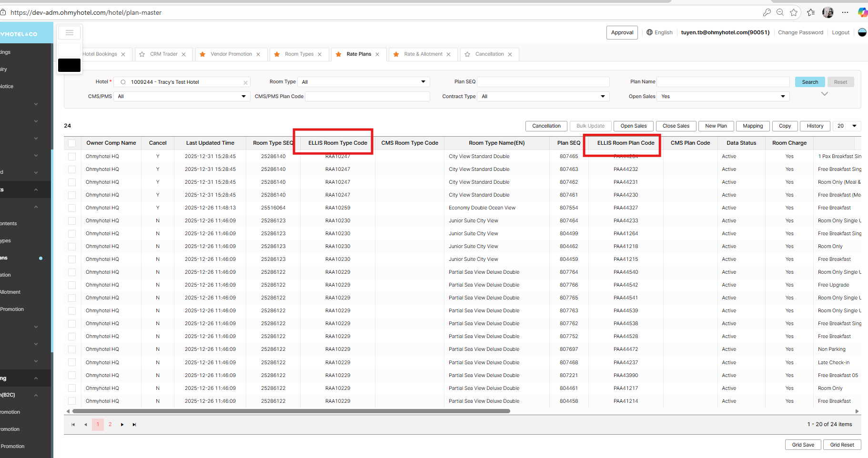Image resolution: width=868 pixels, height=458 pixels.
Task: Click the star on Rate Plans tab
Action: pos(338,54)
